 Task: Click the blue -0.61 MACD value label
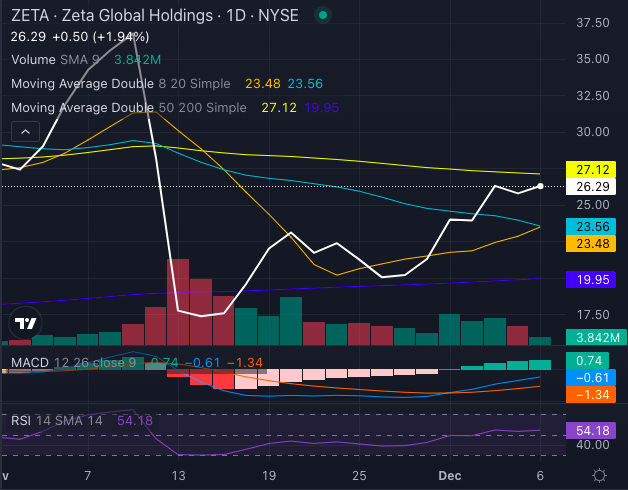point(588,378)
